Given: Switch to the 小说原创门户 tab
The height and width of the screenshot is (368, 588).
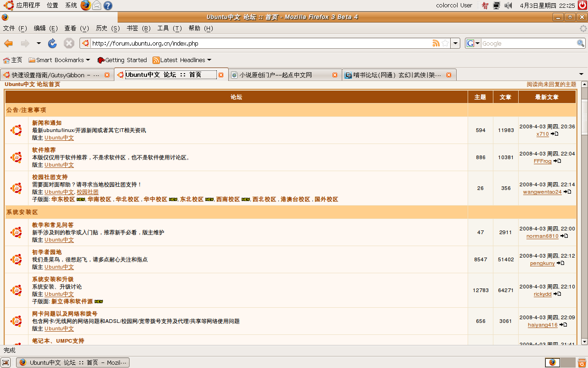Looking at the screenshot, I should pyautogui.click(x=285, y=75).
